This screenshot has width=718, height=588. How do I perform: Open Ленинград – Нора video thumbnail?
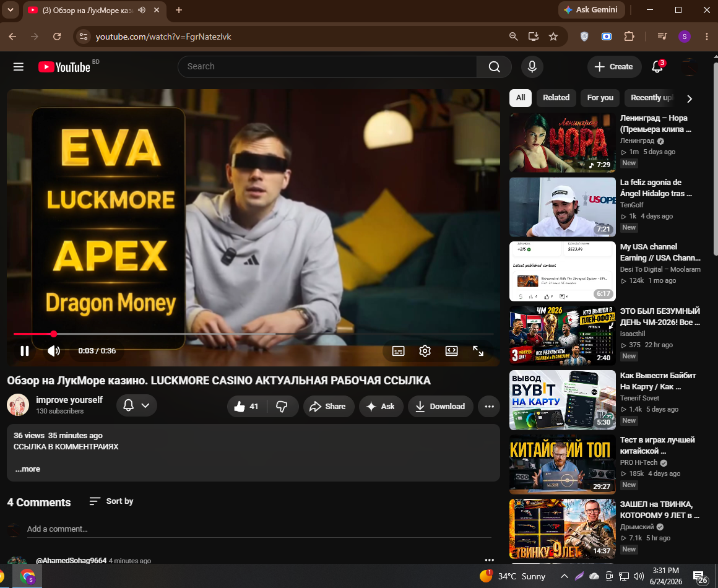pyautogui.click(x=562, y=143)
